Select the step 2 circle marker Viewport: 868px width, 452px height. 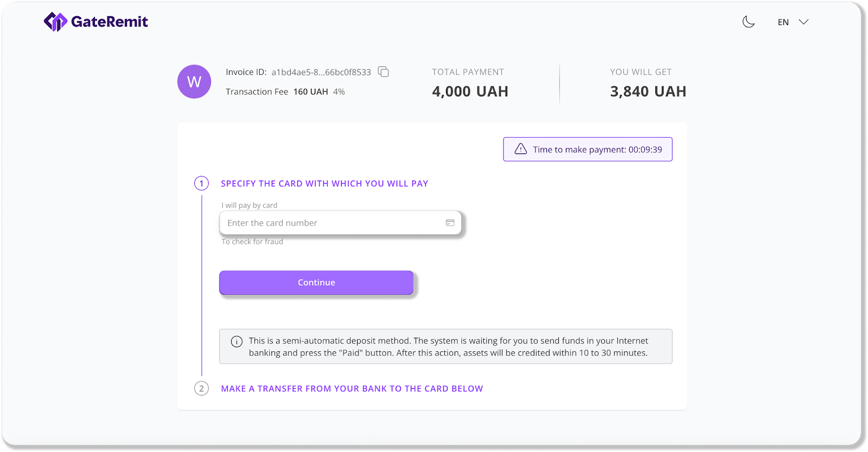(201, 389)
